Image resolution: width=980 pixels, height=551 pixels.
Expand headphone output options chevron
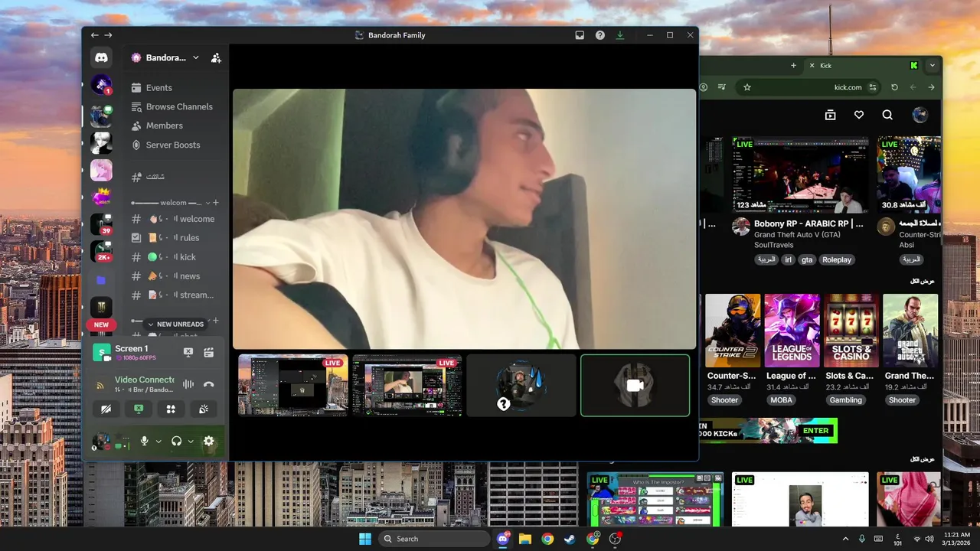coord(191,442)
